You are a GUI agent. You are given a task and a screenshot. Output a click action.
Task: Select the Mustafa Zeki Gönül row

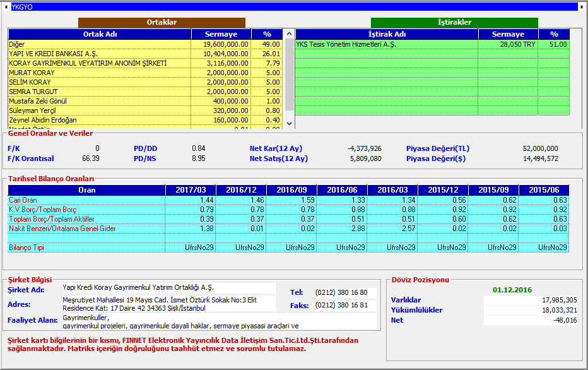pyautogui.click(x=144, y=101)
